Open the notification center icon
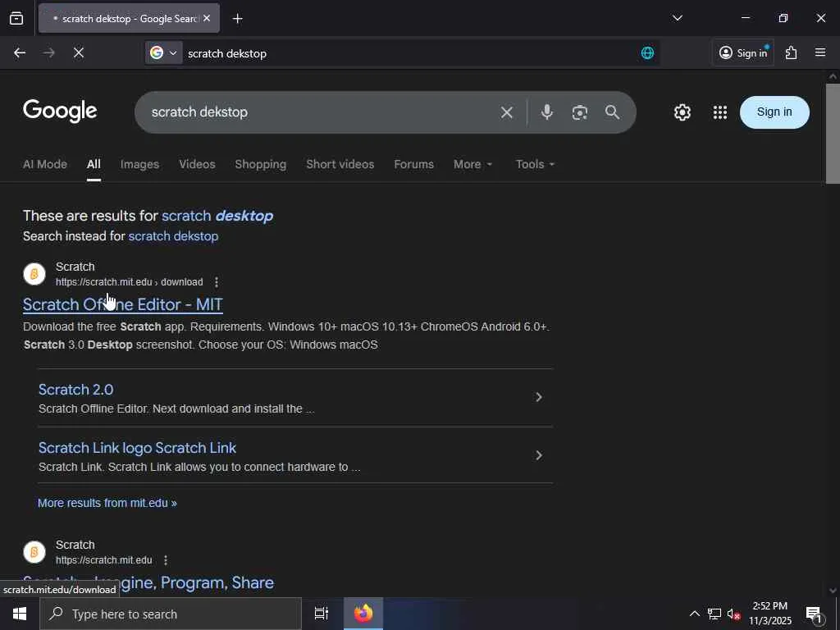 click(x=815, y=614)
